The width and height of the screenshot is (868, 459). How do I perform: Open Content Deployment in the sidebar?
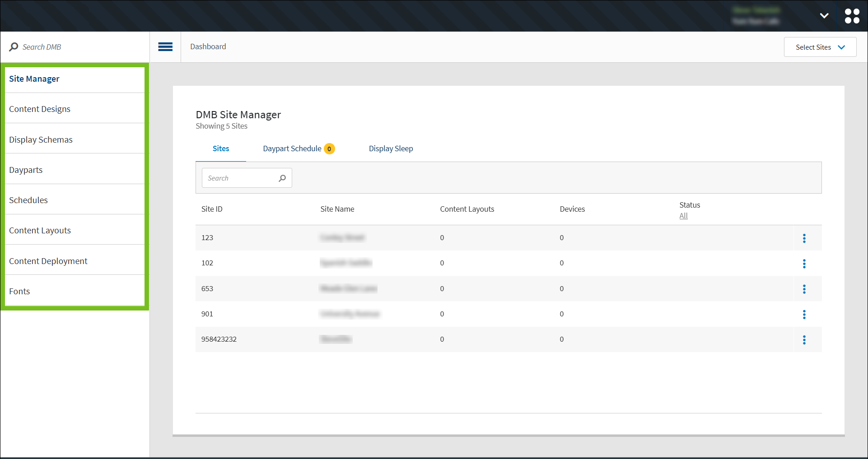coord(48,261)
